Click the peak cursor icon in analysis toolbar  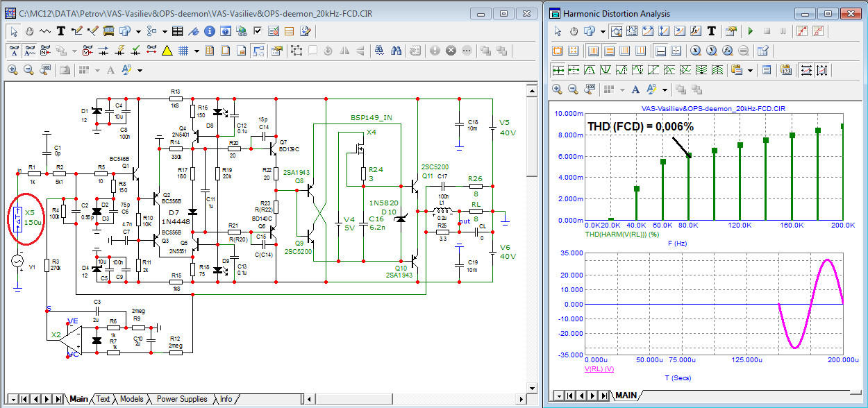pos(589,70)
